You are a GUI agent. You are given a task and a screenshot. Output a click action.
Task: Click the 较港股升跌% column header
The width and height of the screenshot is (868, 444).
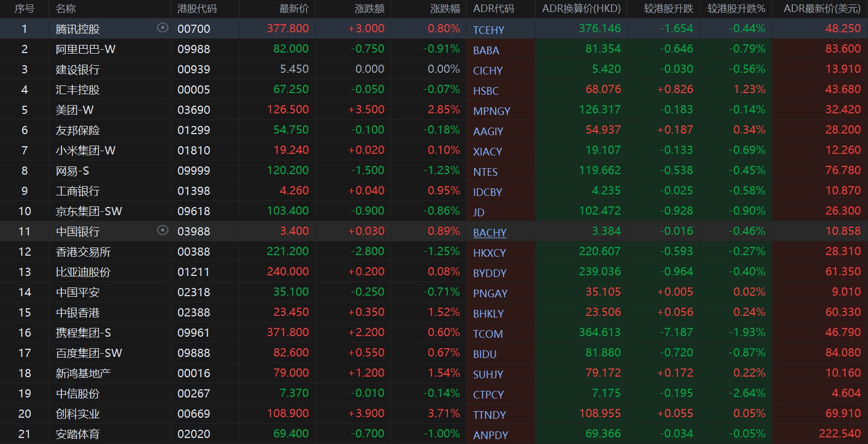pos(736,9)
